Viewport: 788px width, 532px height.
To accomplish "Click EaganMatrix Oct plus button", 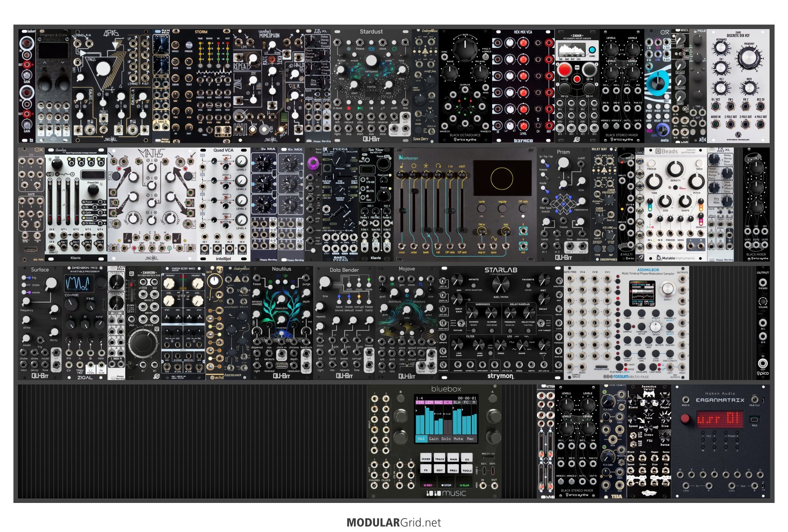I will point(715,432).
